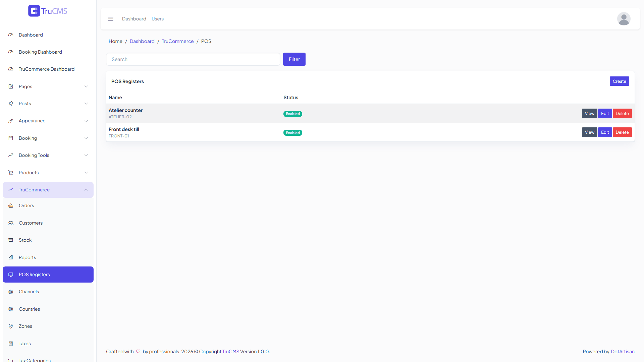Expand the Booking Tools submenu chevron
Image resolution: width=644 pixels, height=362 pixels.
[x=86, y=155]
